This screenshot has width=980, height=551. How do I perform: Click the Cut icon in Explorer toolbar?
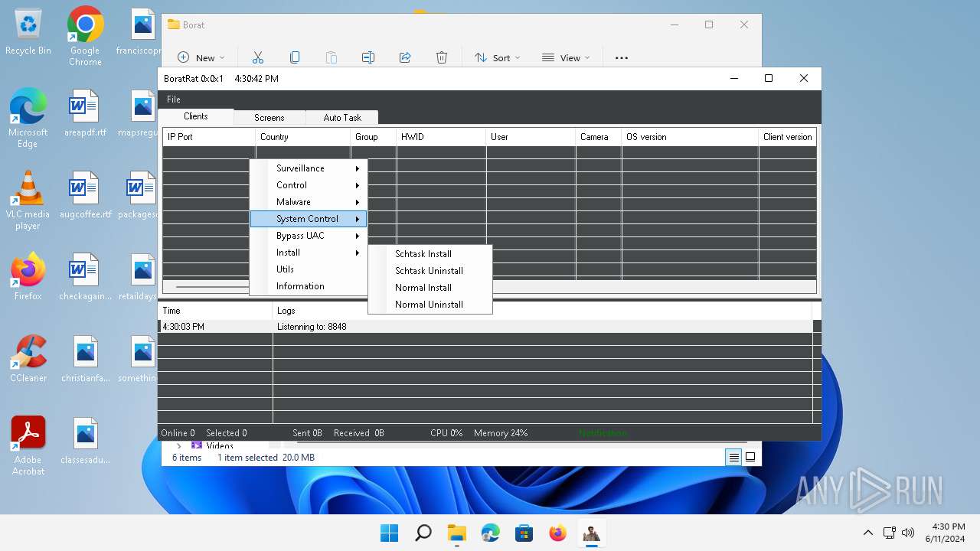[x=258, y=57]
